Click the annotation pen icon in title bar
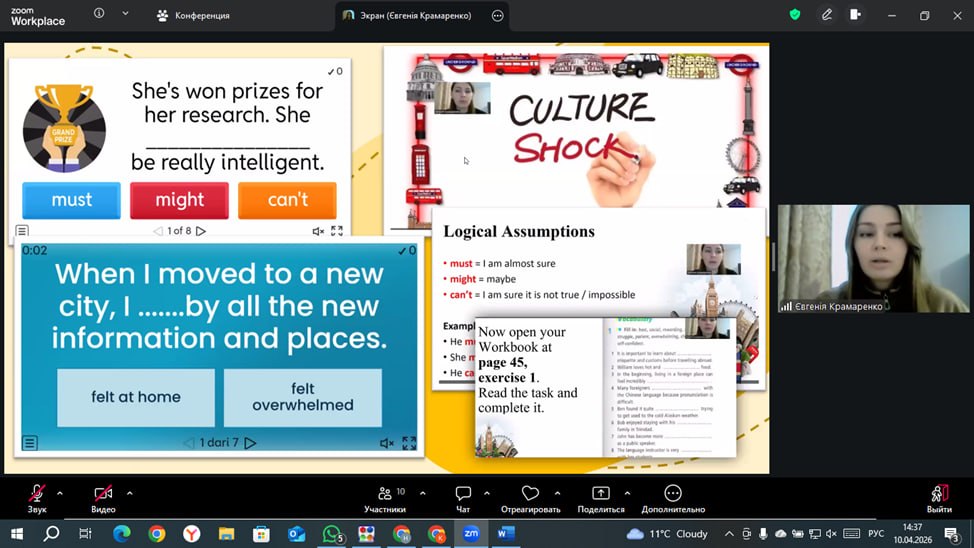Screen dimensions: 974x548 (x=826, y=15)
